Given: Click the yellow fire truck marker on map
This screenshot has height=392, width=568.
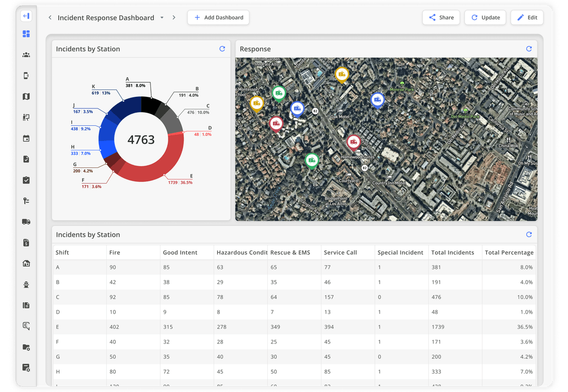Looking at the screenshot, I should [342, 74].
